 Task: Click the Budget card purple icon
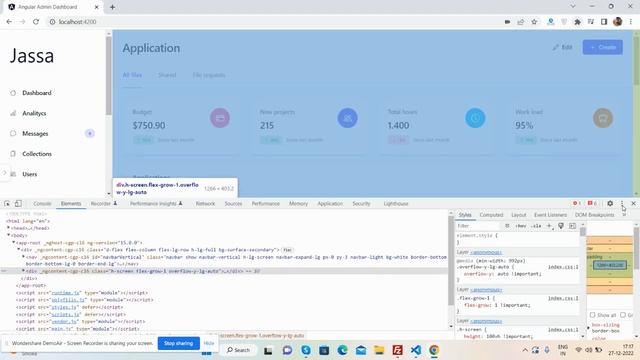click(x=220, y=118)
